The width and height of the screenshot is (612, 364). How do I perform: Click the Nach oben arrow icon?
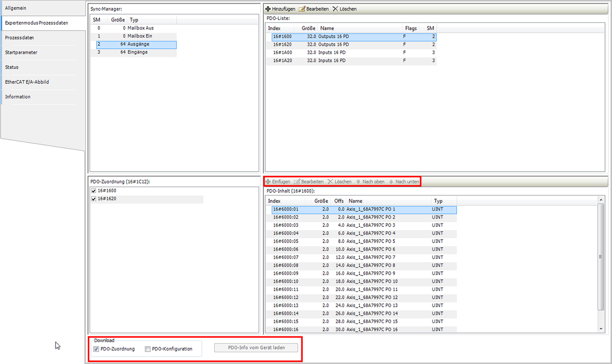coord(358,182)
